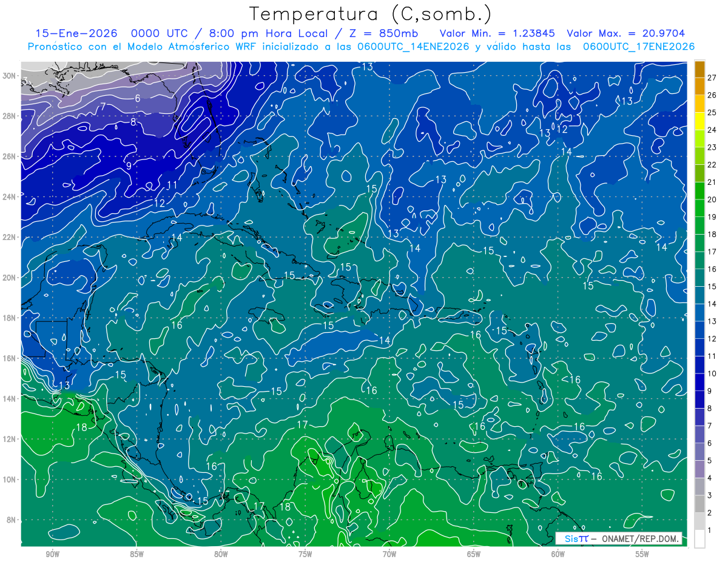This screenshot has width=728, height=562.
Task: Click the orange-brown top swatch of the color bar
Action: (x=699, y=69)
